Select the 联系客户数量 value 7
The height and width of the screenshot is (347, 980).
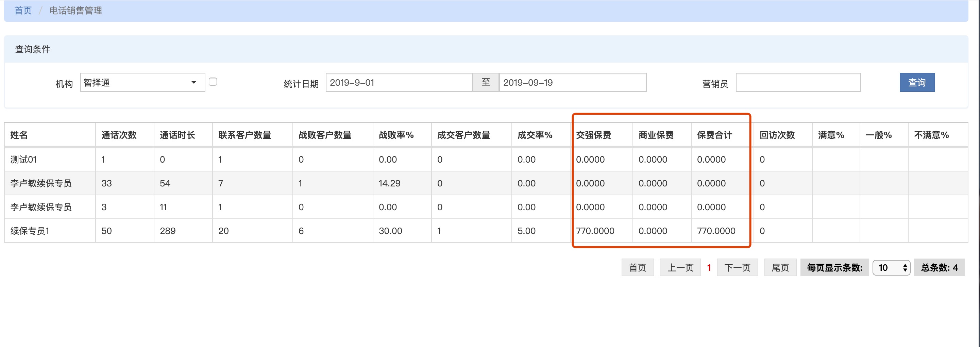221,183
